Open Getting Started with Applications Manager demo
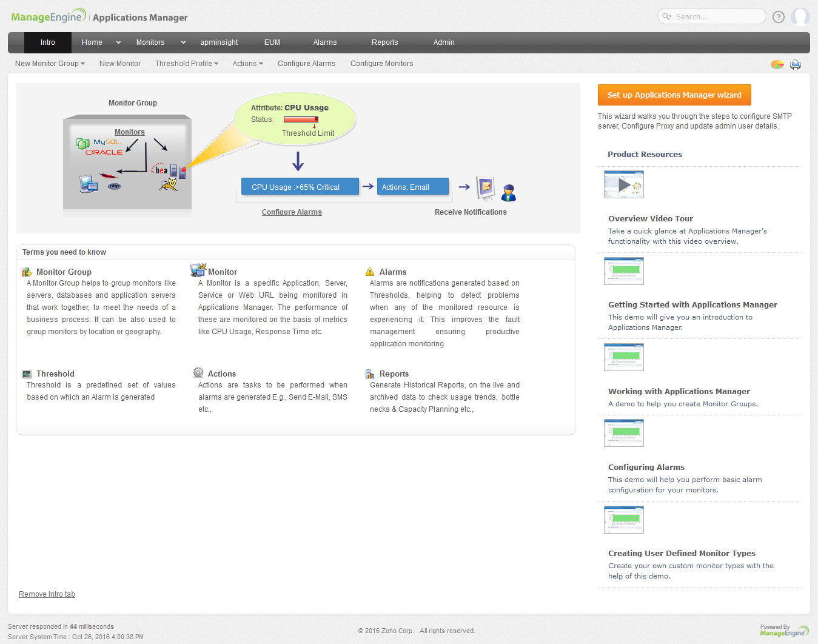This screenshot has height=644, width=818. (x=692, y=305)
